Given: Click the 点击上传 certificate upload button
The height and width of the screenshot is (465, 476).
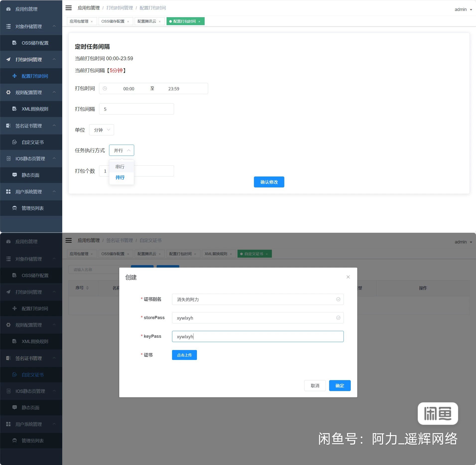Looking at the screenshot, I should pyautogui.click(x=184, y=355).
